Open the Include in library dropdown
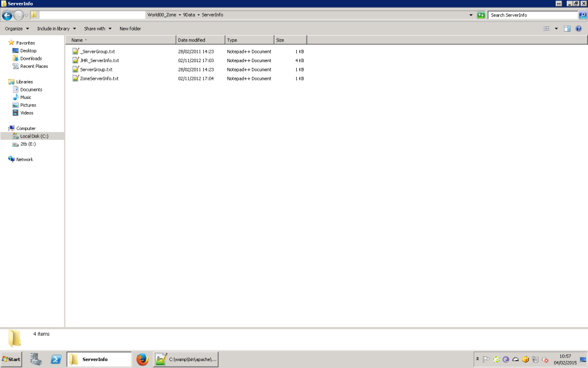The width and height of the screenshot is (588, 368). click(x=56, y=28)
